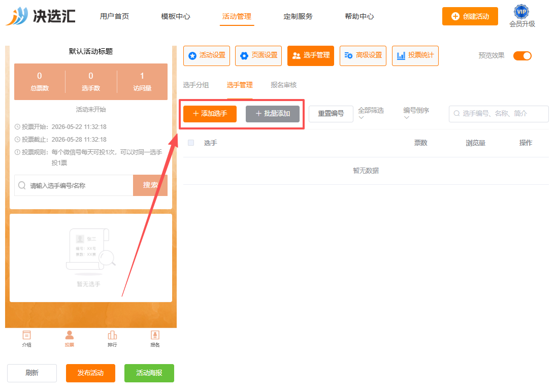Open 帮助中心 in the top nav
Image resolution: width=557 pixels, height=392 pixels.
tap(359, 16)
